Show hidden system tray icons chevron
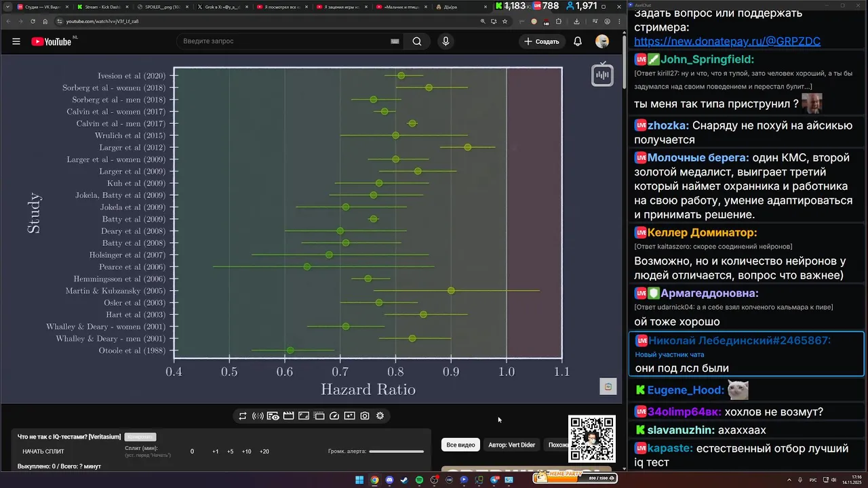 (x=789, y=480)
